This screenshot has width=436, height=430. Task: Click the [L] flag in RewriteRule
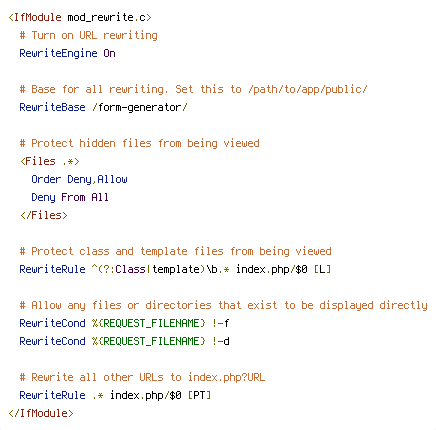coord(322,269)
